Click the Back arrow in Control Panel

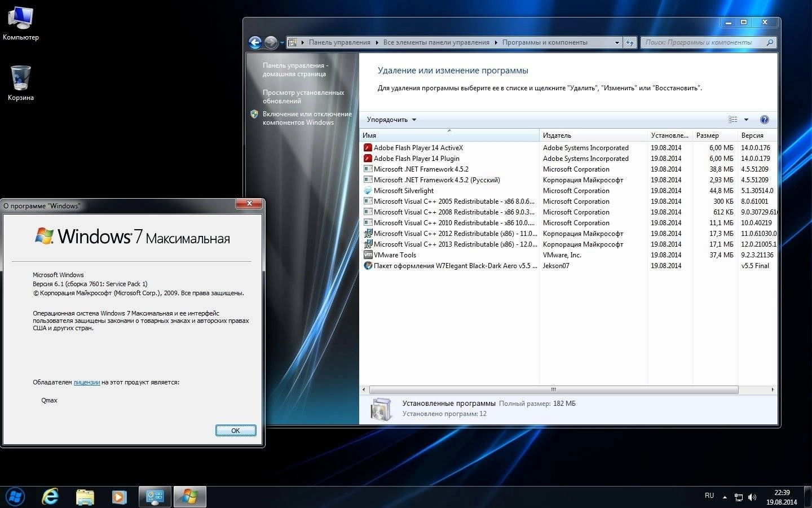coord(255,42)
